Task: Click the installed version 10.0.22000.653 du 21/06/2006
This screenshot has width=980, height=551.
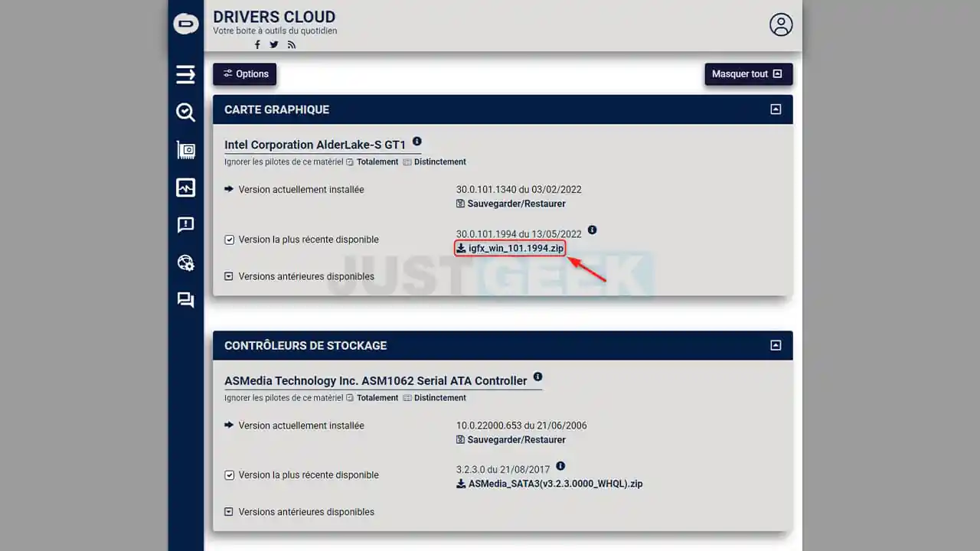Action: pyautogui.click(x=521, y=425)
